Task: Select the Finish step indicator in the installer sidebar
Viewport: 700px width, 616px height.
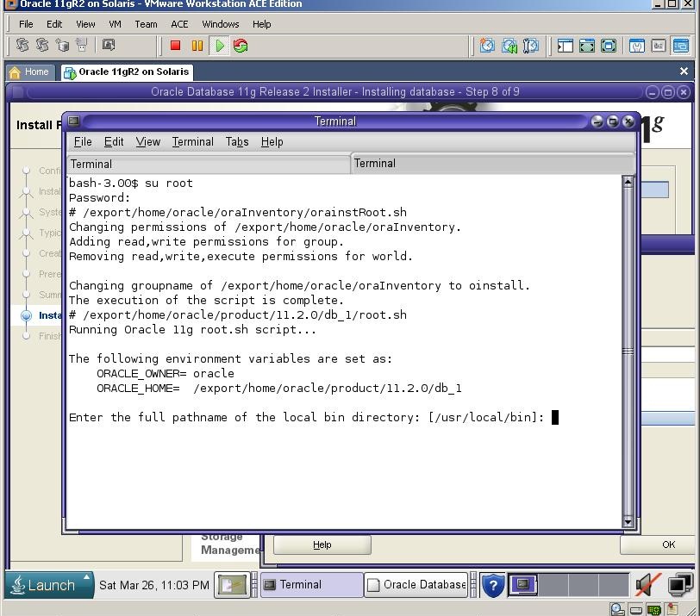Action: pos(28,336)
